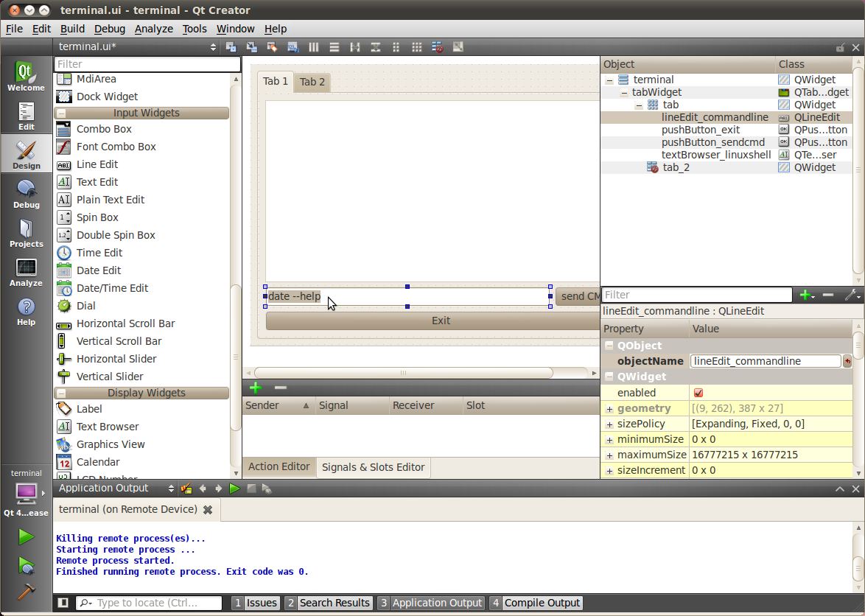Open the property editor wrench options
This screenshot has height=616, width=865.
(852, 295)
